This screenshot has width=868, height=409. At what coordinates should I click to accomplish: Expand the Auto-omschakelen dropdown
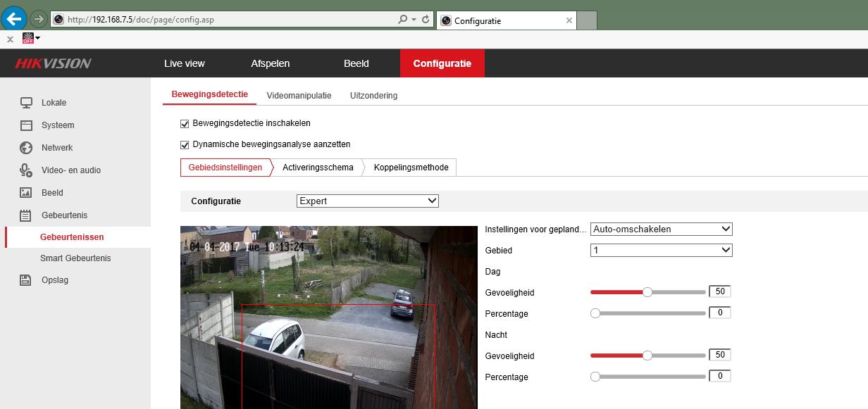(661, 229)
